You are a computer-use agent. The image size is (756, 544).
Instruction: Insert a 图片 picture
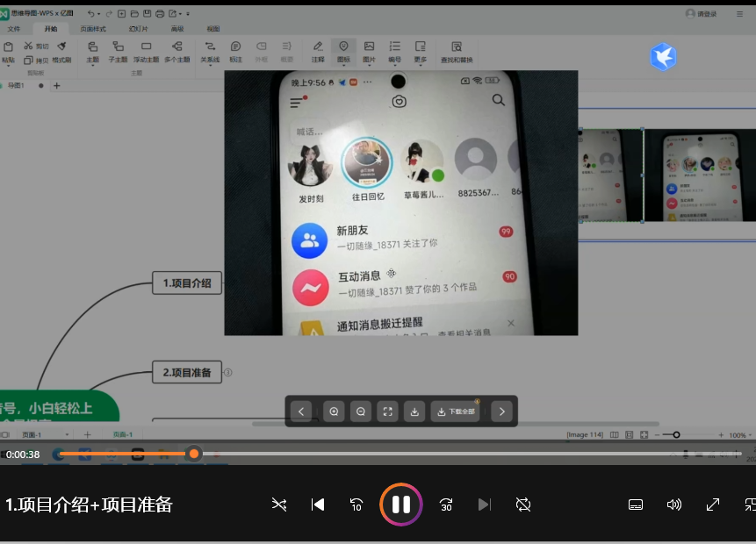coord(370,53)
